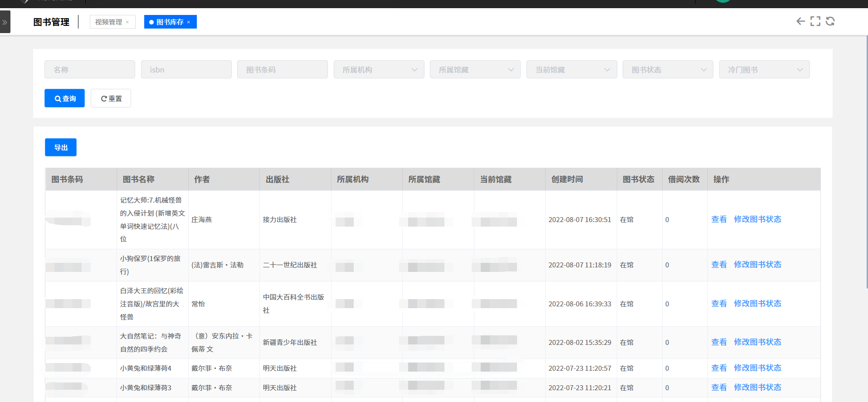
Task: Switch to the 视频管理 tab
Action: click(109, 22)
